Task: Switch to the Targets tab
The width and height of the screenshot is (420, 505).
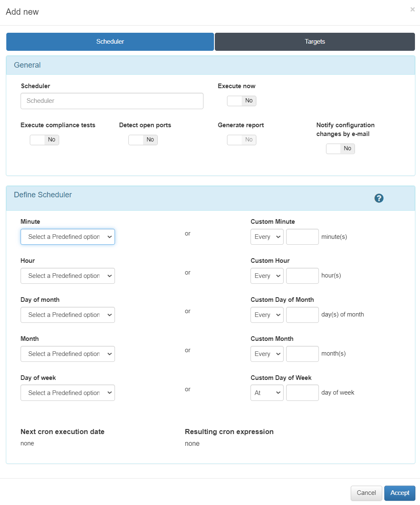Action: coord(315,42)
